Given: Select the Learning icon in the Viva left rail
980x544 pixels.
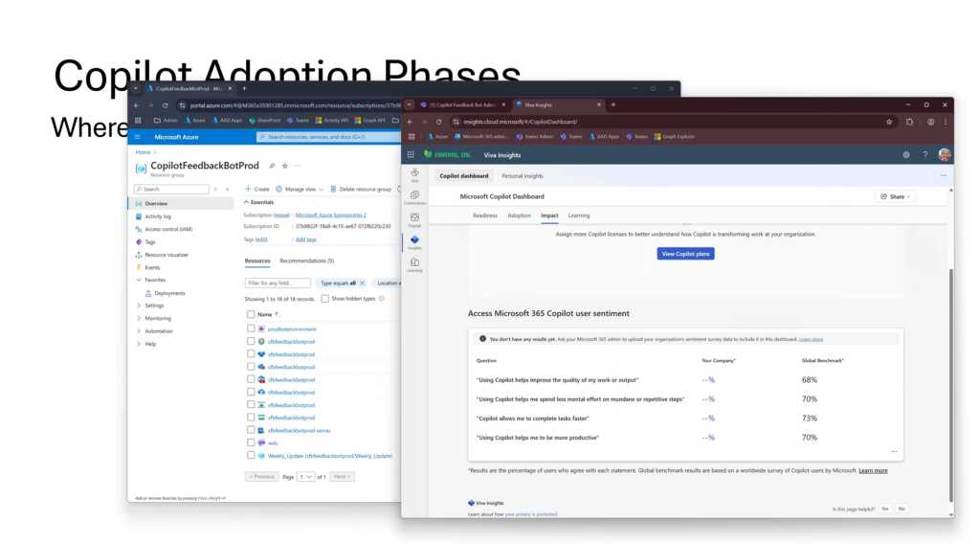Looking at the screenshot, I should pos(414,265).
